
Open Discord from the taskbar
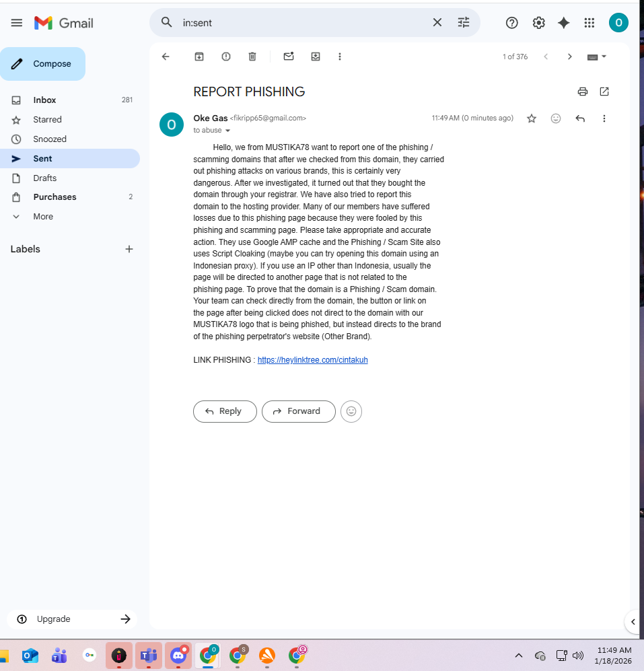click(x=178, y=655)
